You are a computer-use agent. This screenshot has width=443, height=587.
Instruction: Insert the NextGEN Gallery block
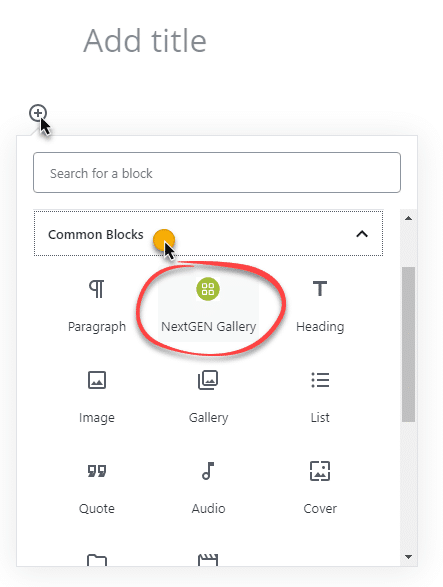pos(208,305)
